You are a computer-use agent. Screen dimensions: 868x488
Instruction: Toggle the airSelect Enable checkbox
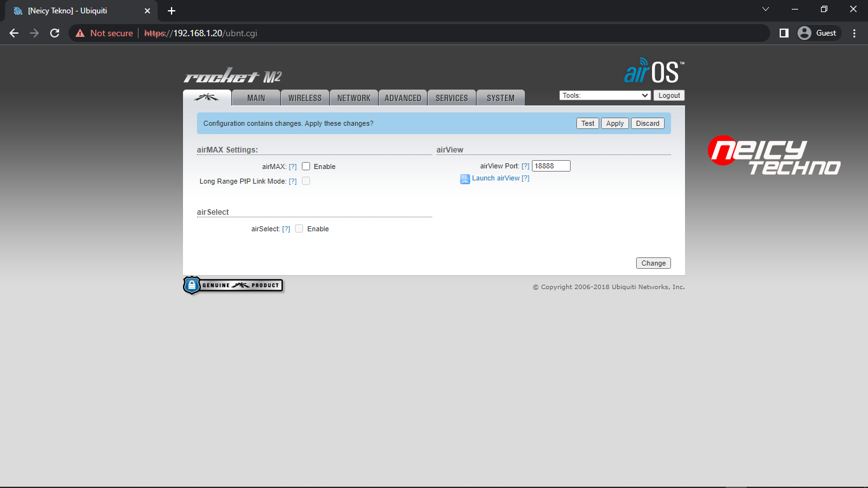(299, 229)
